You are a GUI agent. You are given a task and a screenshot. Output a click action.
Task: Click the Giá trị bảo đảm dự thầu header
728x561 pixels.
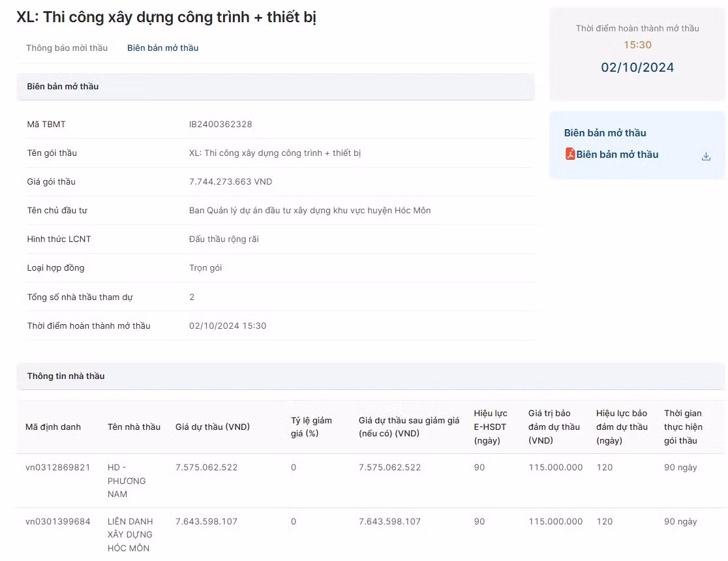point(554,427)
